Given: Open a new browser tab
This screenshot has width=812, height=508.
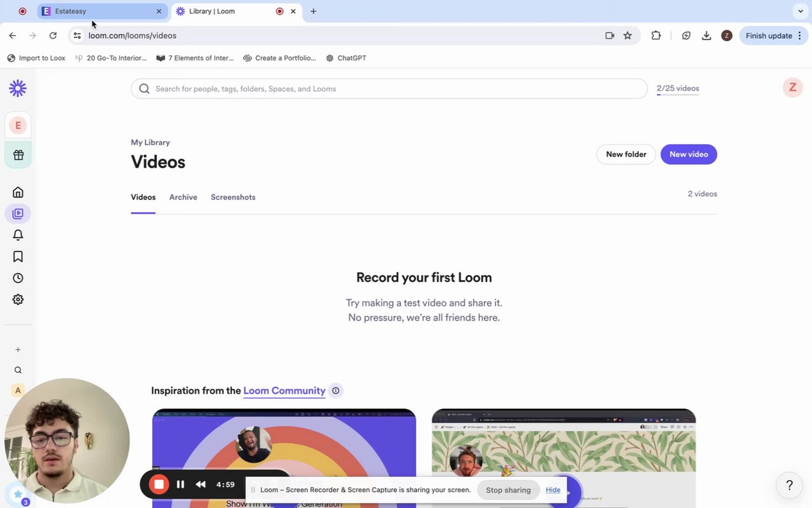Looking at the screenshot, I should click(313, 11).
